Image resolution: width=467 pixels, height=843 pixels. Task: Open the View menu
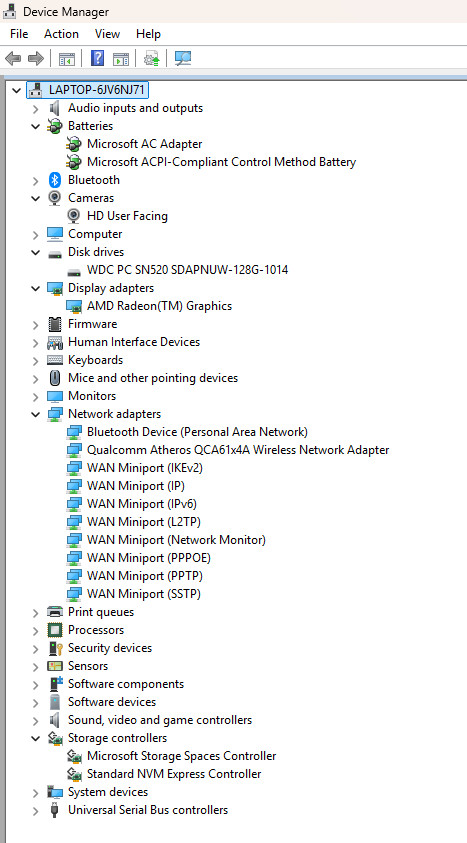coord(107,34)
